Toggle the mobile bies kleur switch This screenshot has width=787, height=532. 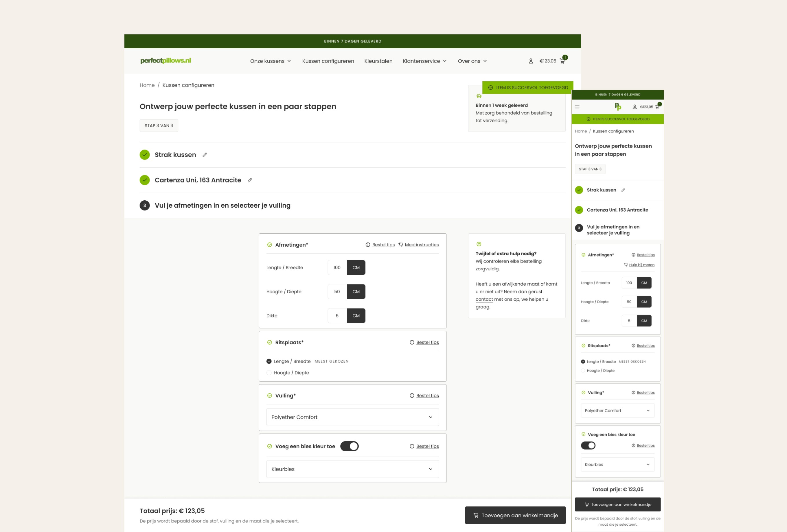pos(588,445)
